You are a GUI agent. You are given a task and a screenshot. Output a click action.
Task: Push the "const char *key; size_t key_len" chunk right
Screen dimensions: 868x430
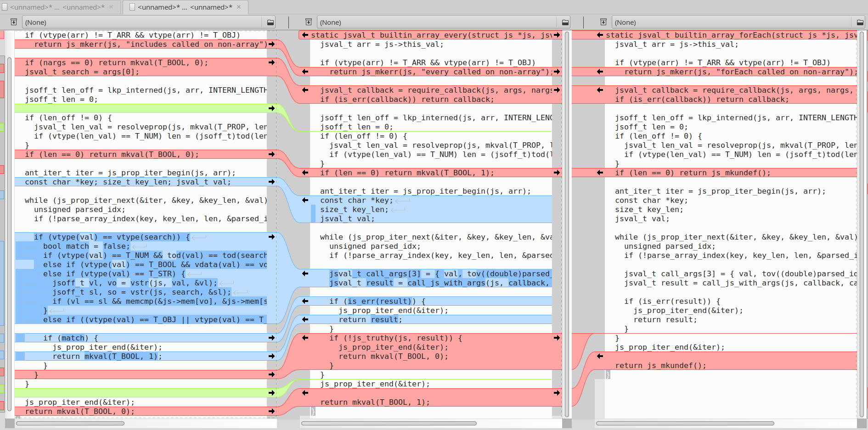271,182
